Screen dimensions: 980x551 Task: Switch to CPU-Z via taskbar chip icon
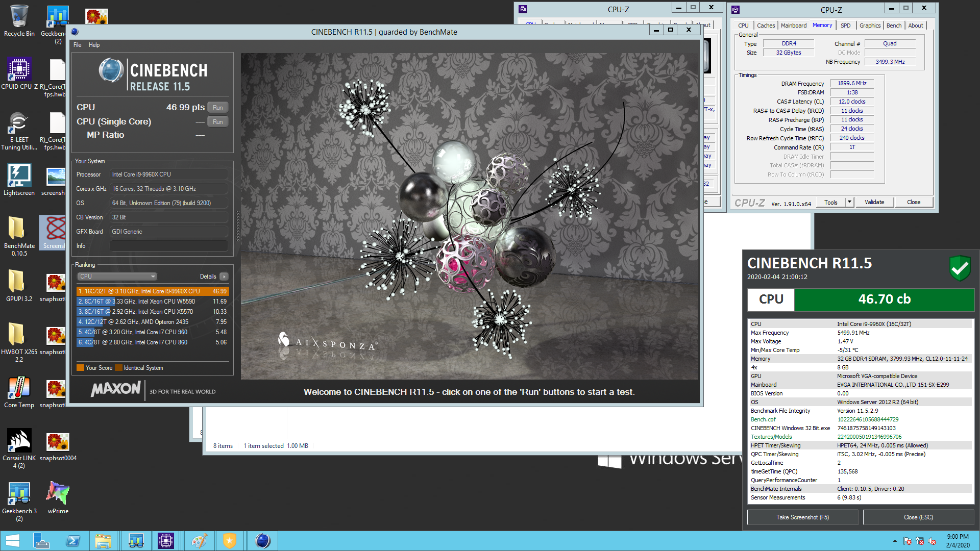coord(166,541)
